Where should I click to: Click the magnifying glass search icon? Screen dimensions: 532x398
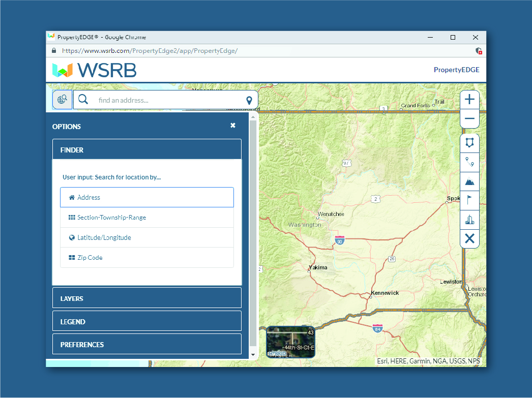(83, 99)
